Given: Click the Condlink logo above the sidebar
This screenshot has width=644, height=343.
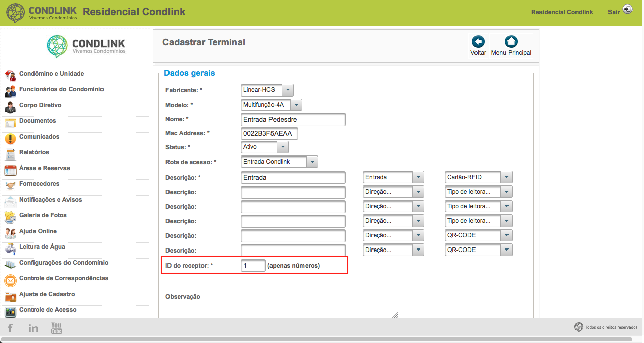Looking at the screenshot, I should click(x=86, y=46).
